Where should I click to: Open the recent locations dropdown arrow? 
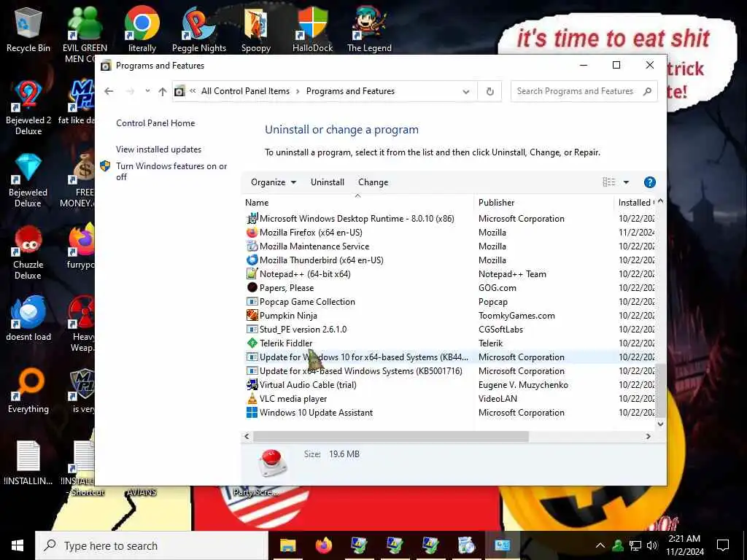[147, 91]
